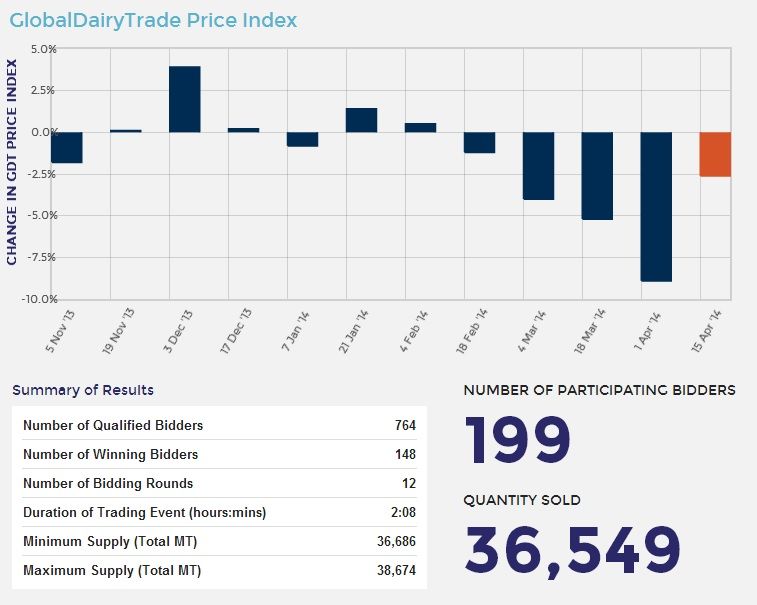Select the Number of Bidding Rounds row
The height and width of the screenshot is (605, 757).
pyautogui.click(x=219, y=483)
